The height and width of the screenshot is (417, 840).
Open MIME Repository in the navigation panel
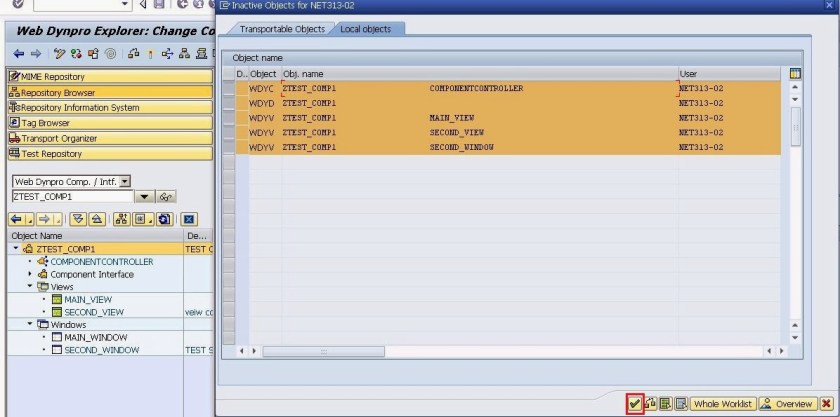click(x=110, y=77)
